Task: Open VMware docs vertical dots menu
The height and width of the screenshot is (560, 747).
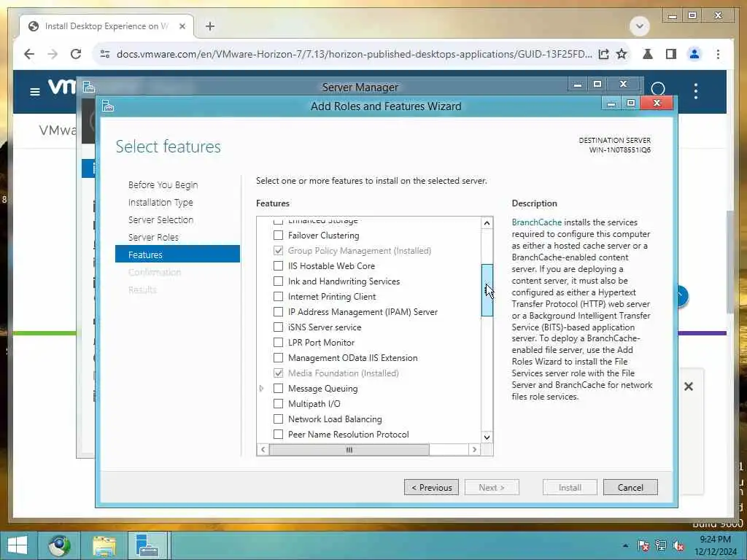Action: pyautogui.click(x=695, y=91)
